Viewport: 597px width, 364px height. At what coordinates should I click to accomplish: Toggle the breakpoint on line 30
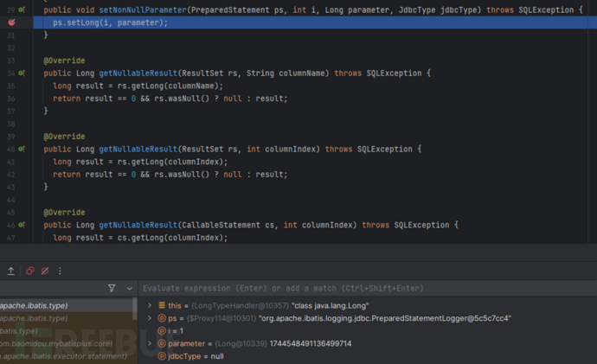tap(11, 22)
